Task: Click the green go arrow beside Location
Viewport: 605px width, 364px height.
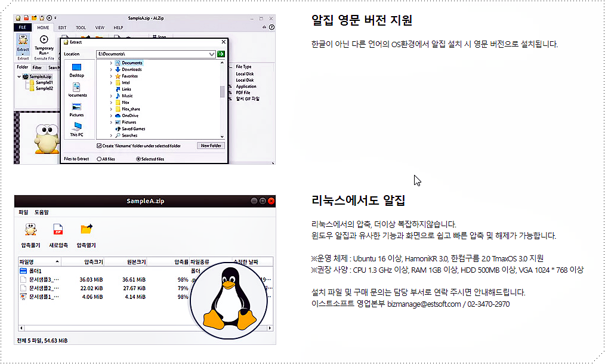Action: click(x=221, y=54)
